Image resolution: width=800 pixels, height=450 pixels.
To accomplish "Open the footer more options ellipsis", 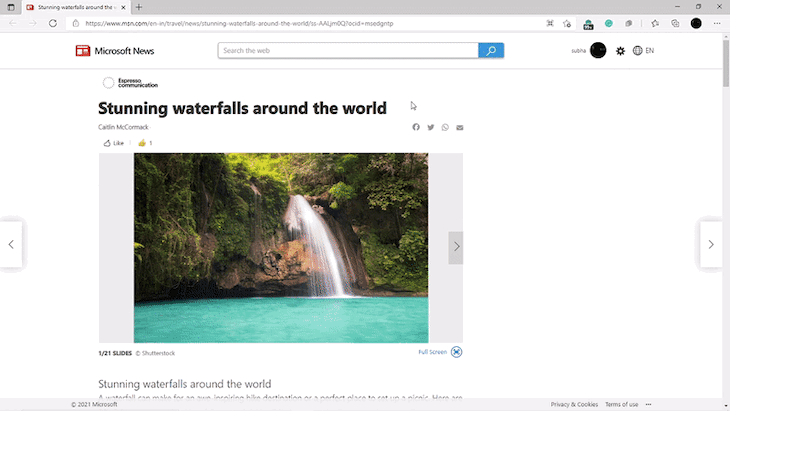I will 648,404.
